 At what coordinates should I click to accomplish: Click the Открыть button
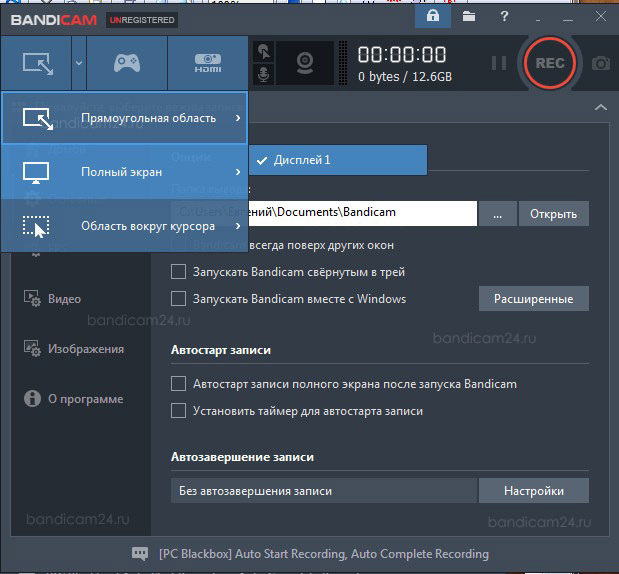553,214
